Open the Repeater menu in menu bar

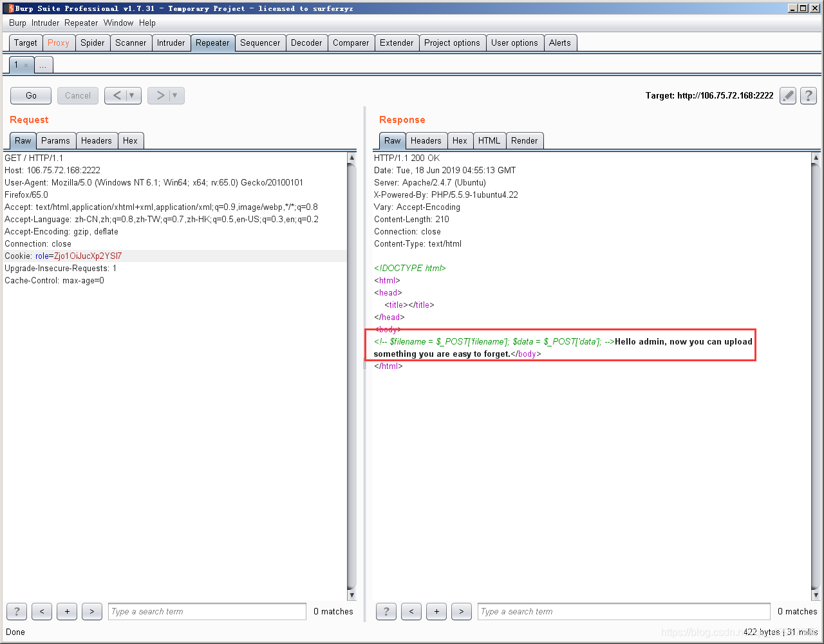[81, 23]
